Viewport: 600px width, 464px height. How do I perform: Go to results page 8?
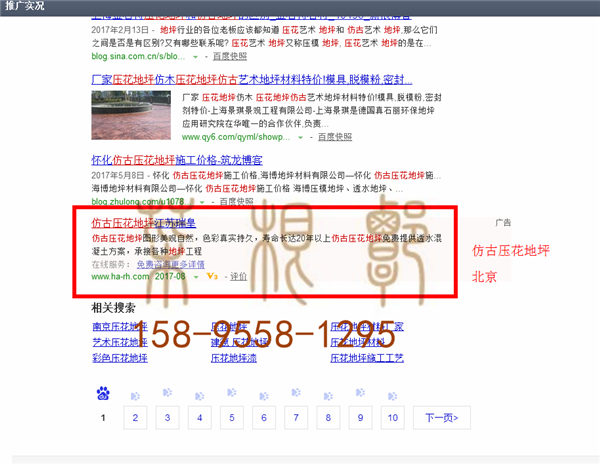328,417
